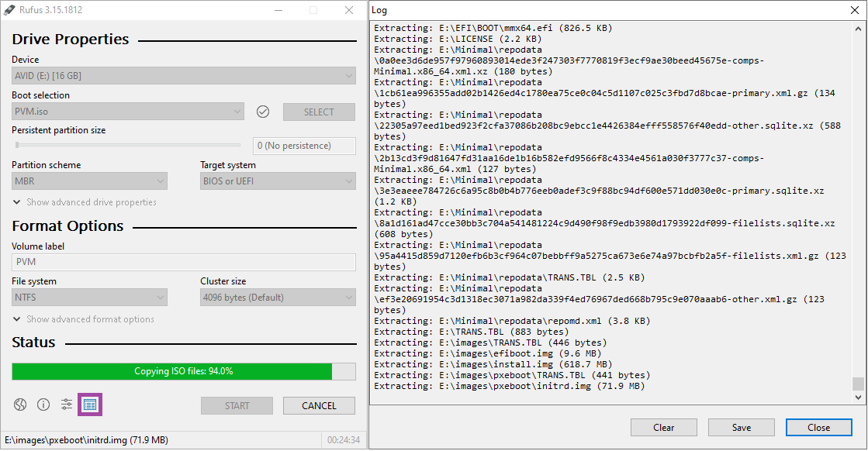
Task: Open the Device dropdown AVID (E:)
Action: point(184,76)
